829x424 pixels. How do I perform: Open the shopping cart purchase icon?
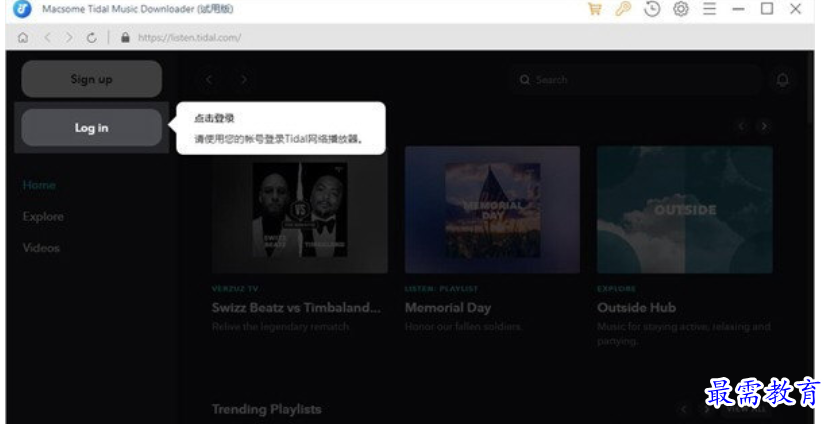tap(595, 9)
